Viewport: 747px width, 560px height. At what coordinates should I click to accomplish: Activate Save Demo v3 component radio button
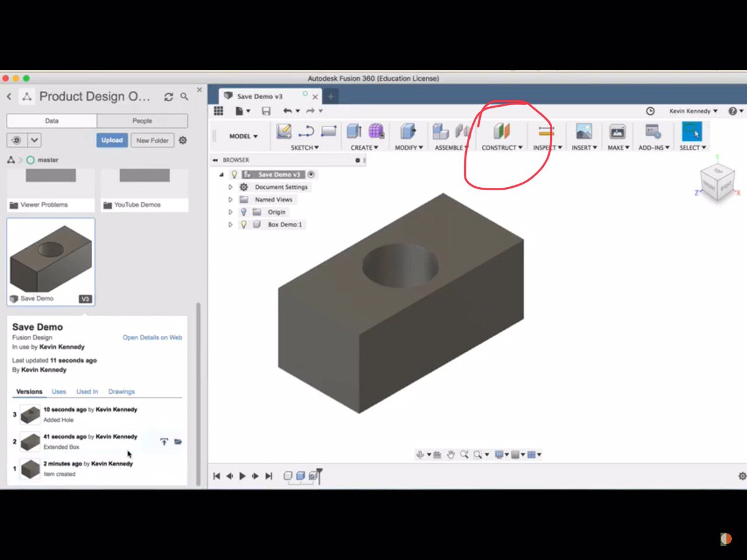coord(311,174)
